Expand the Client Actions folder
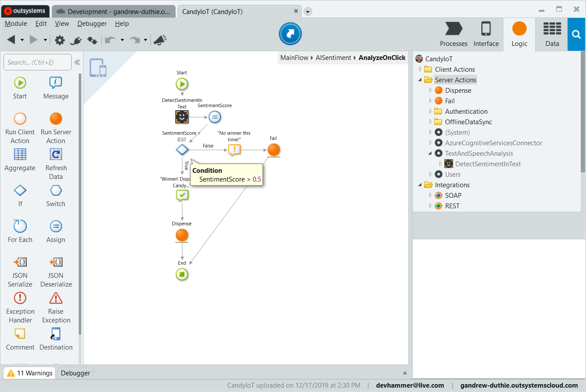The image size is (586, 392). 421,69
